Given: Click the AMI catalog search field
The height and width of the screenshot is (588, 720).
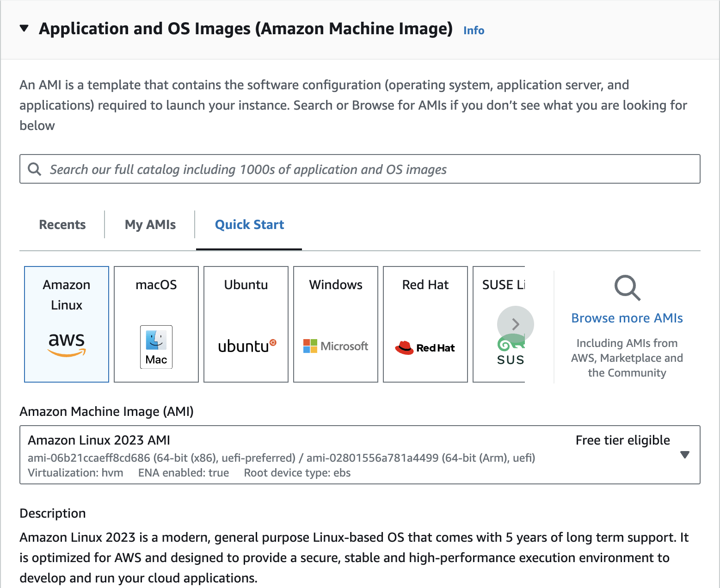Looking at the screenshot, I should 360,169.
